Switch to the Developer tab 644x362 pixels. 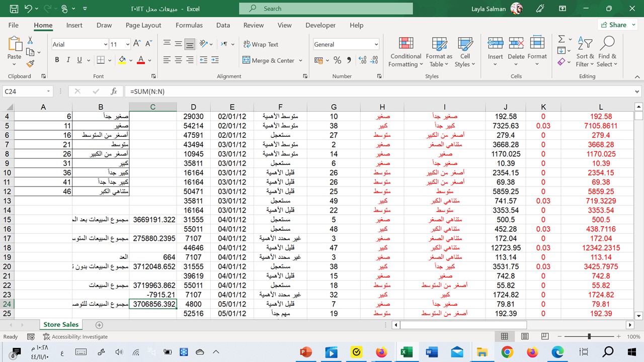click(320, 25)
